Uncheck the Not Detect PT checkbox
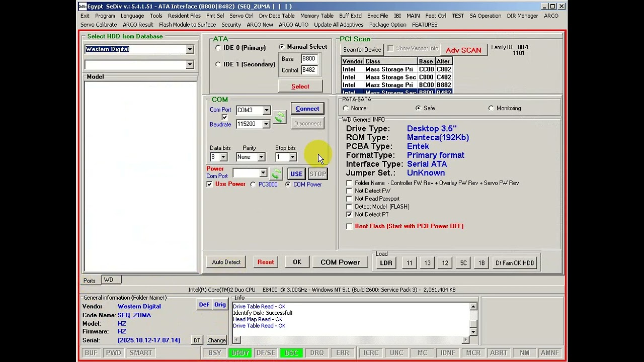 pos(350,214)
